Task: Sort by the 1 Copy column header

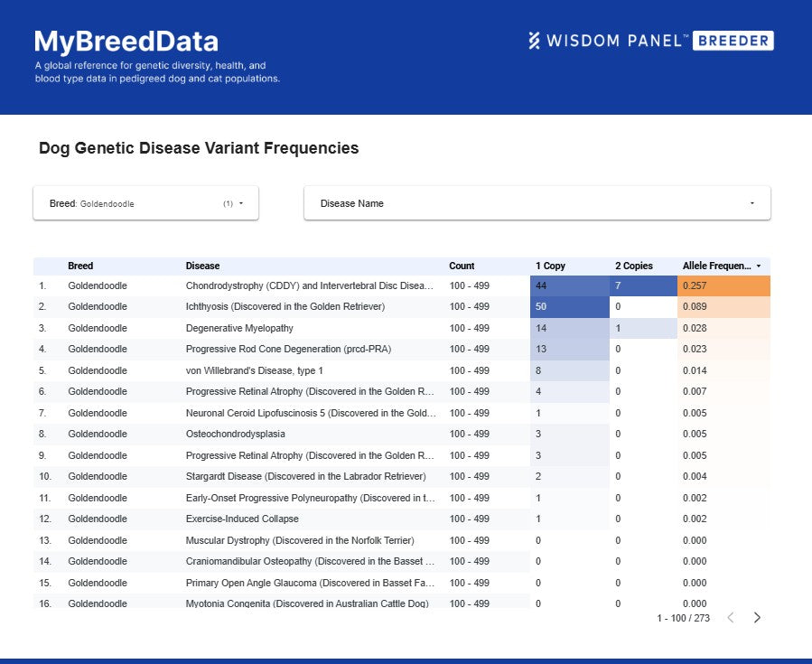Action: pos(550,266)
